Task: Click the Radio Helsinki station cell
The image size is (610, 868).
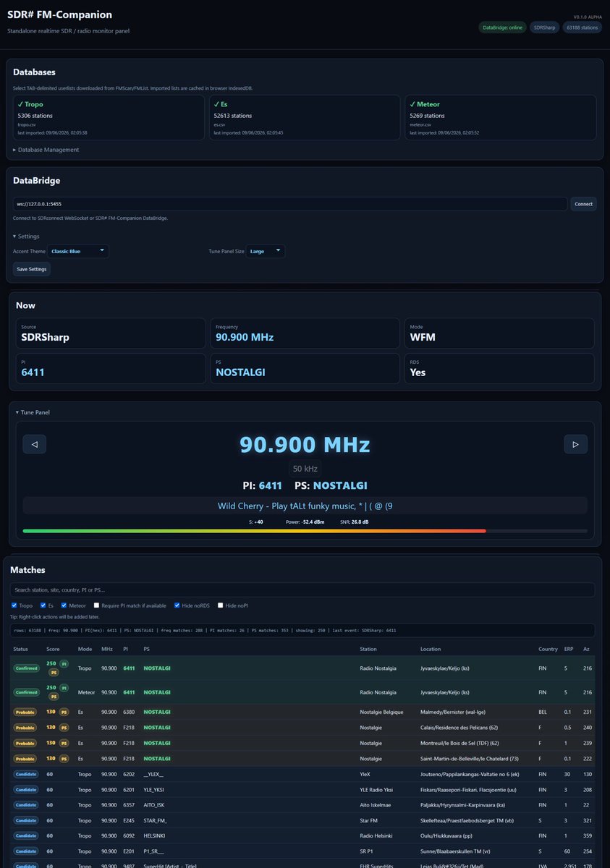Action: coord(376,835)
